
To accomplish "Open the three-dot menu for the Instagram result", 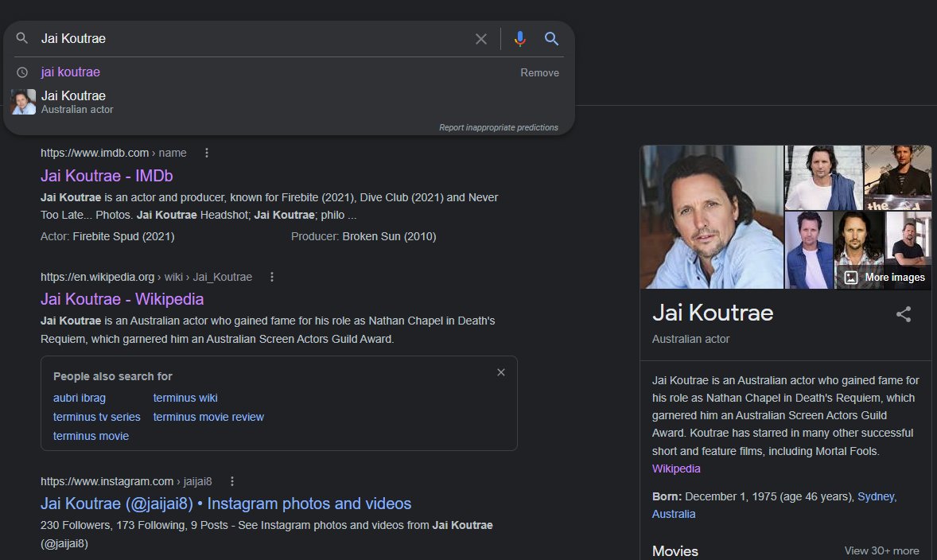I will (x=231, y=481).
